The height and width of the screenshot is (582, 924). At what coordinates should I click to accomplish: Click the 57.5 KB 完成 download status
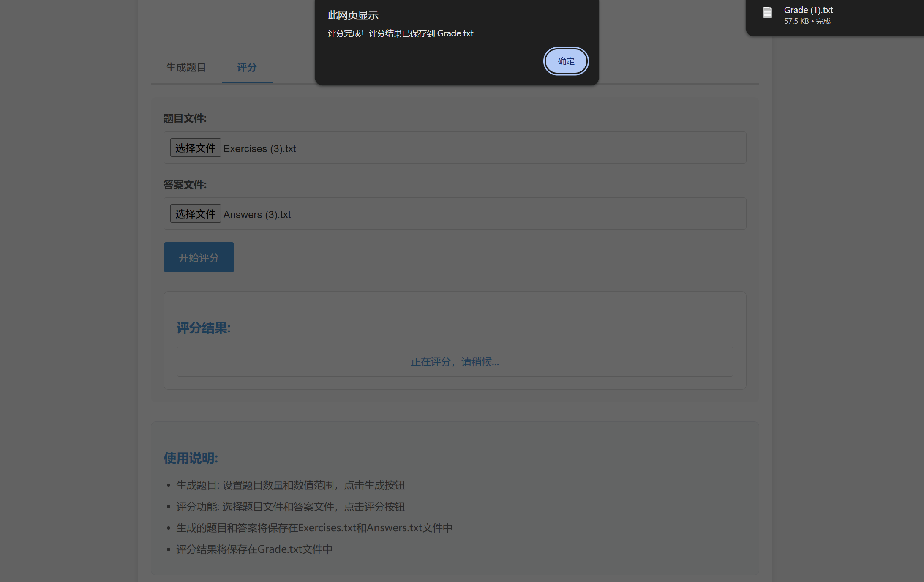807,21
